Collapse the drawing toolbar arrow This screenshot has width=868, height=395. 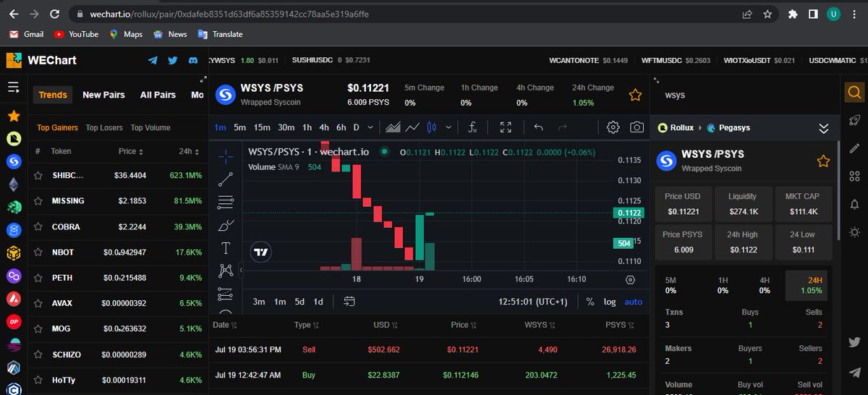coord(240,269)
